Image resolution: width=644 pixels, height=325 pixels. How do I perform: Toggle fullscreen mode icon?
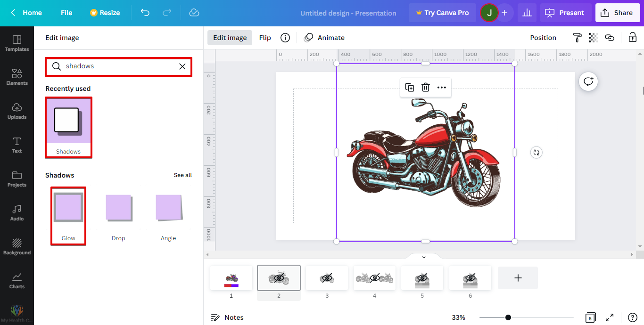610,317
